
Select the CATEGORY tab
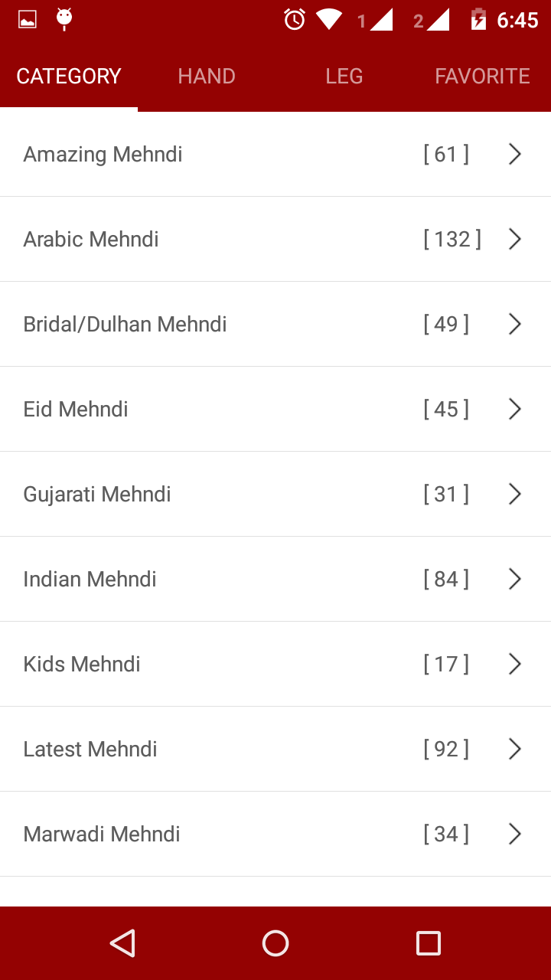69,77
